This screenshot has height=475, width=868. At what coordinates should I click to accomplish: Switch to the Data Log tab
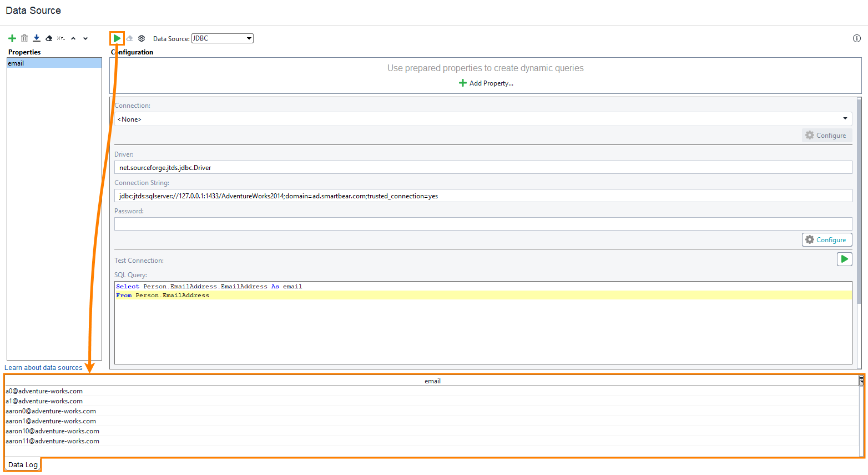click(22, 464)
